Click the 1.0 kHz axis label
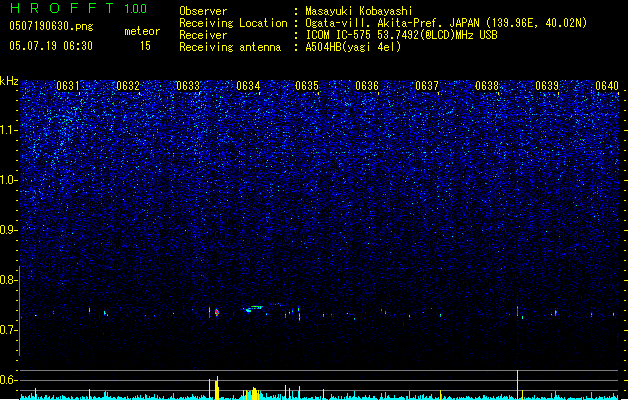629x400 pixels. pos(9,180)
